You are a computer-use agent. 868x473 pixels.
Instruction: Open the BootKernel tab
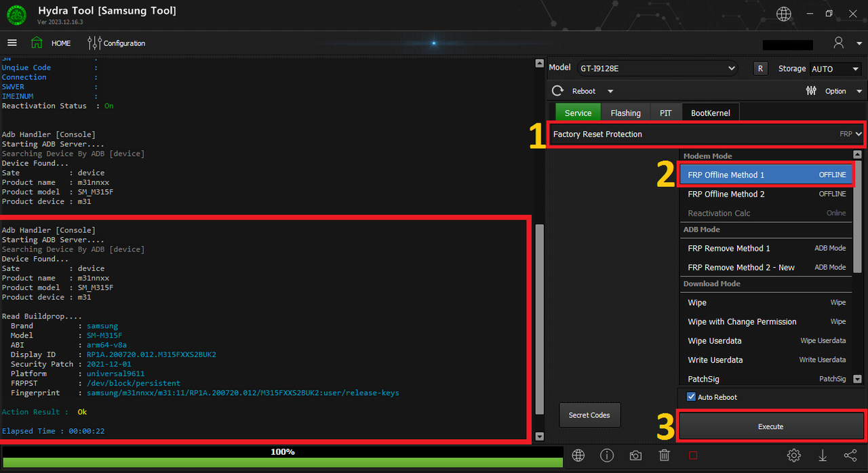pos(711,112)
